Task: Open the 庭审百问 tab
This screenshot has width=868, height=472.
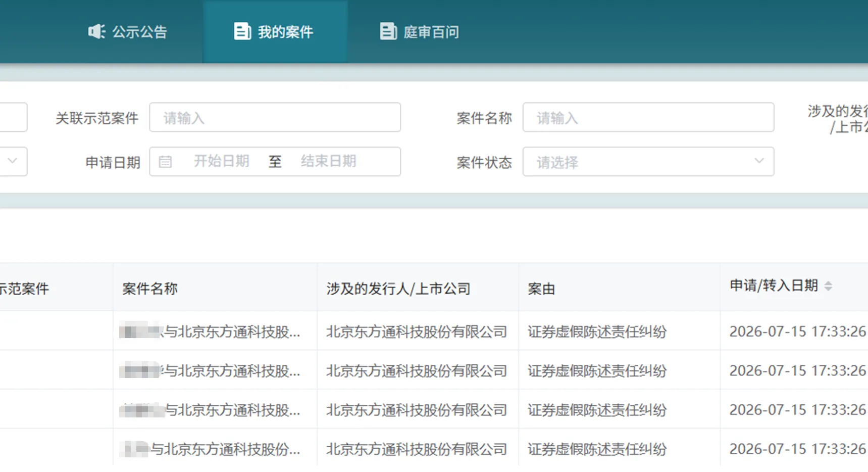Action: [420, 32]
